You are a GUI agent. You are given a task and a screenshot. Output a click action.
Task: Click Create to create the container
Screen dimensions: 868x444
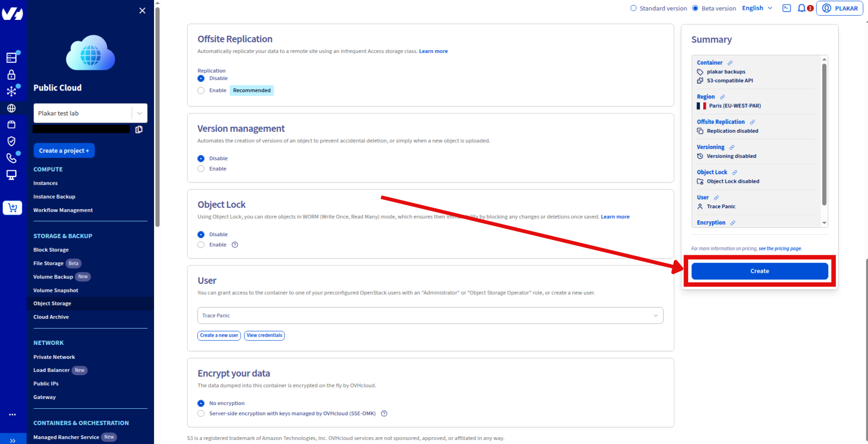tap(759, 271)
